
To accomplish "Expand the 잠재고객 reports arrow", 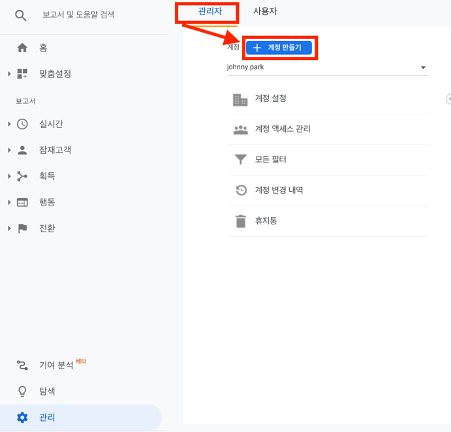I will point(9,150).
